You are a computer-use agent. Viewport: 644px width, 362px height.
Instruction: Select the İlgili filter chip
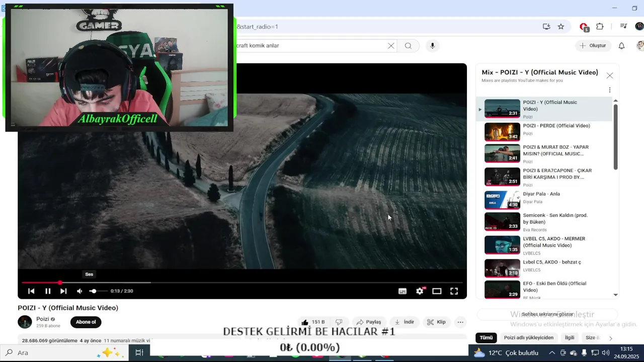[570, 338]
